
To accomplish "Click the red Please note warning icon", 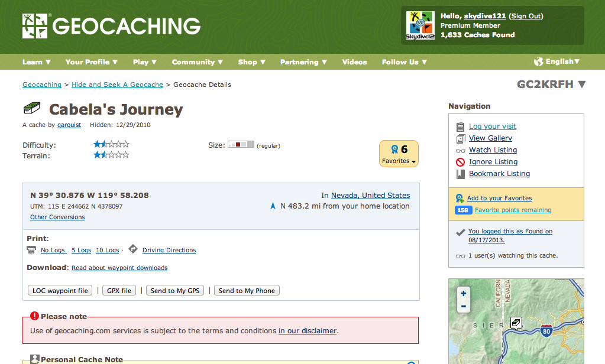I will [x=34, y=316].
